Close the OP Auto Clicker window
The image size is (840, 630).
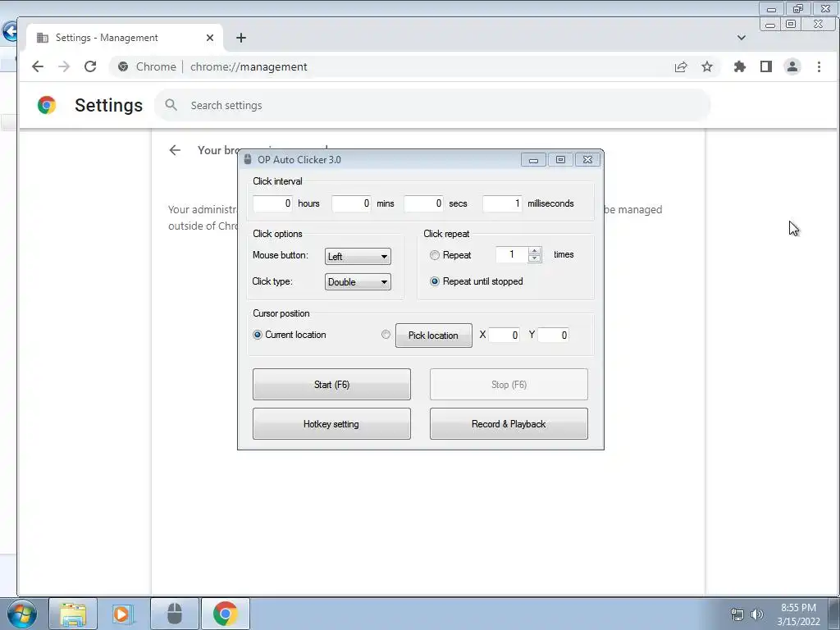pos(587,160)
